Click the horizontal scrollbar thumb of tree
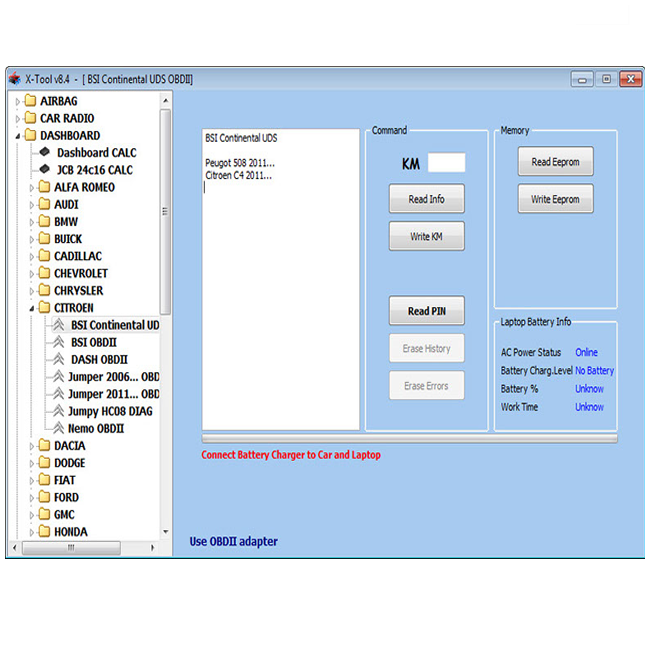Screen dimensions: 650x650 (x=71, y=548)
